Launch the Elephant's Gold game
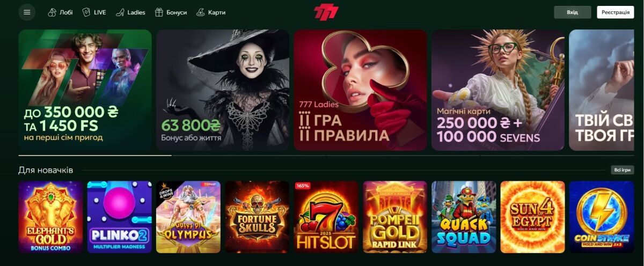Image resolution: width=644 pixels, height=266 pixels. coord(51,217)
